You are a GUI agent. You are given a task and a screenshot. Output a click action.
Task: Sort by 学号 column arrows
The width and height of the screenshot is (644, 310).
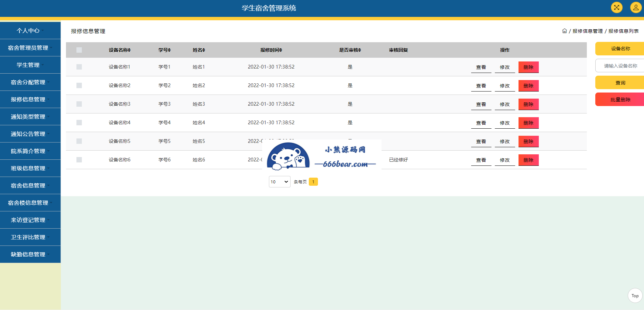[x=169, y=50]
